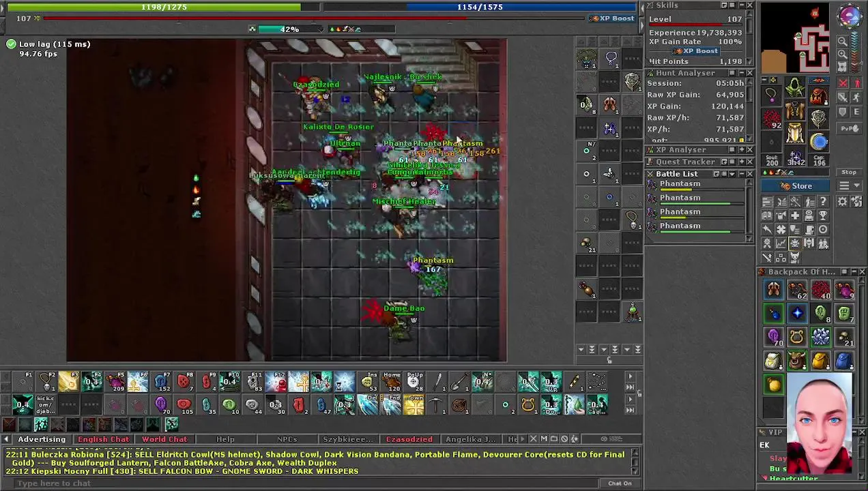Image resolution: width=868 pixels, height=491 pixels.
Task: Enable expert mode with the E button
Action: (856, 112)
